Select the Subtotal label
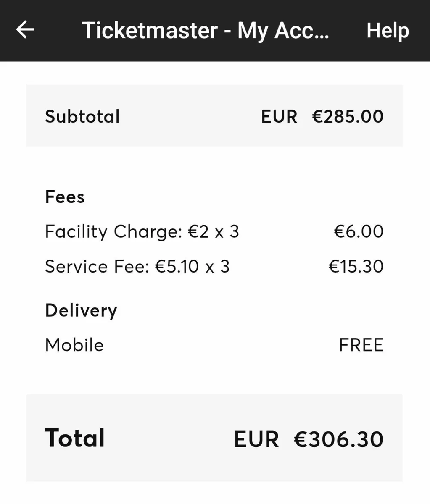This screenshot has width=430, height=504. 82,116
